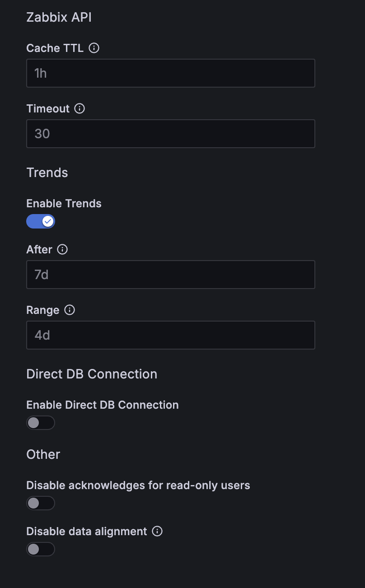Toggle Disable acknowledges for read-only users

point(41,503)
